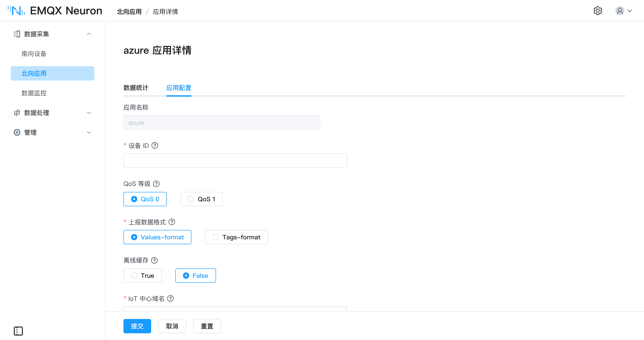Screen dimensions: 644x340
Task: Expand the 数据处理 menu chevron
Action: click(89, 113)
